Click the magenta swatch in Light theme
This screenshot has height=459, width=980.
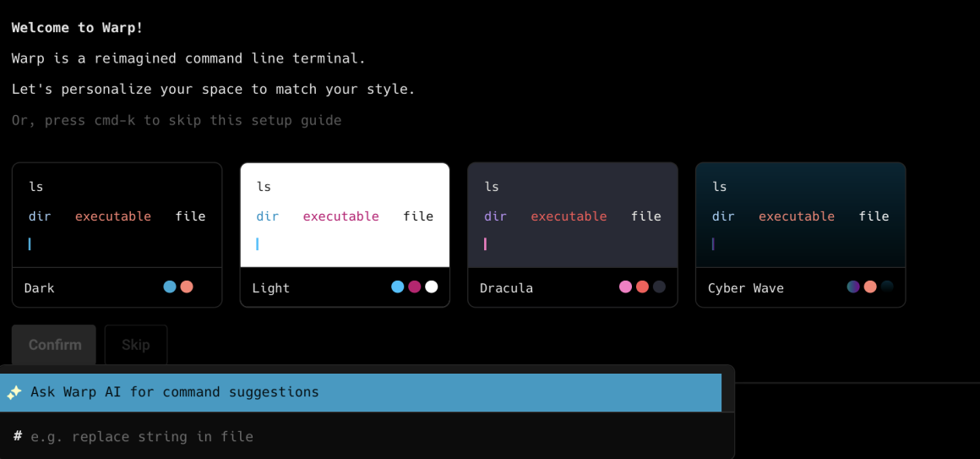pyautogui.click(x=414, y=287)
